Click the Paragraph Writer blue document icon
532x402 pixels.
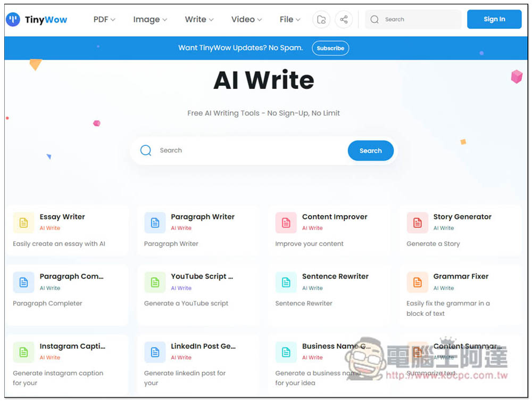(155, 223)
